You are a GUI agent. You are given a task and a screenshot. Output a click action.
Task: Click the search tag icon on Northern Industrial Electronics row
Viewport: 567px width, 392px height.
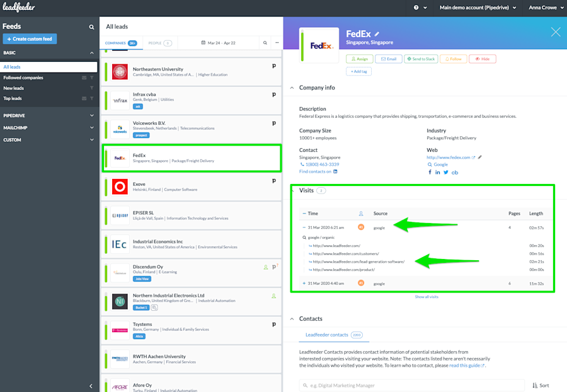pos(154,308)
